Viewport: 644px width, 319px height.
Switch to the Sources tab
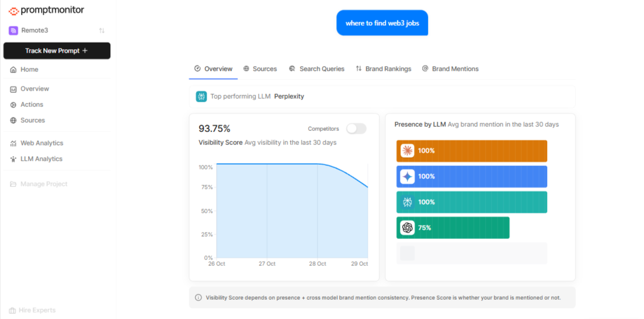tap(260, 69)
